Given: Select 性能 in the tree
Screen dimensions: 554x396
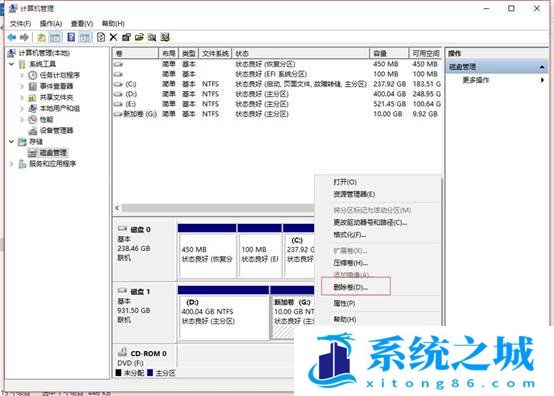Looking at the screenshot, I should [x=46, y=119].
